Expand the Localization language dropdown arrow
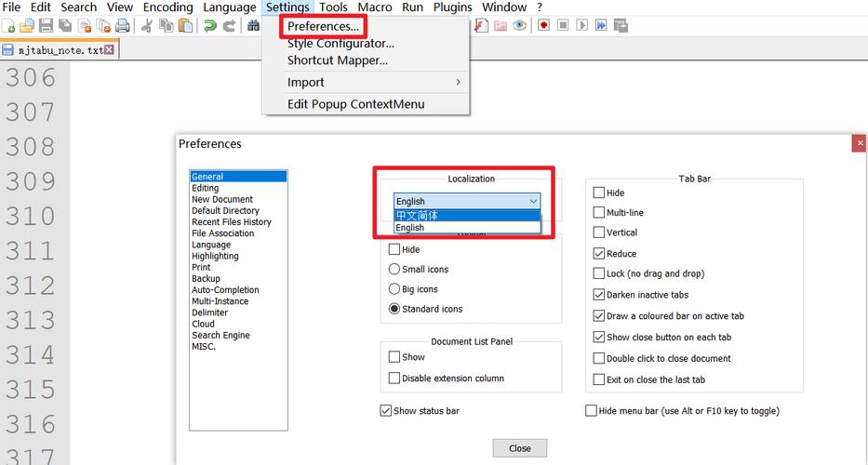This screenshot has height=465, width=868. 533,201
